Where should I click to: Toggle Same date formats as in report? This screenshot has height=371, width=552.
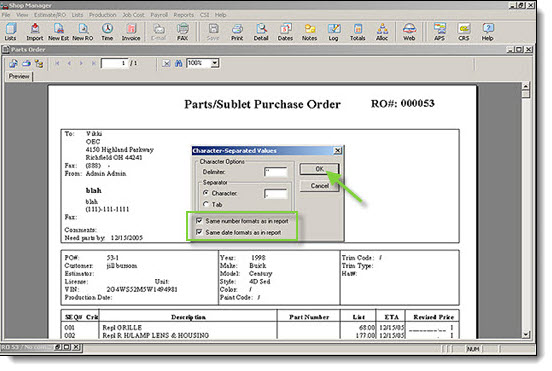(199, 232)
